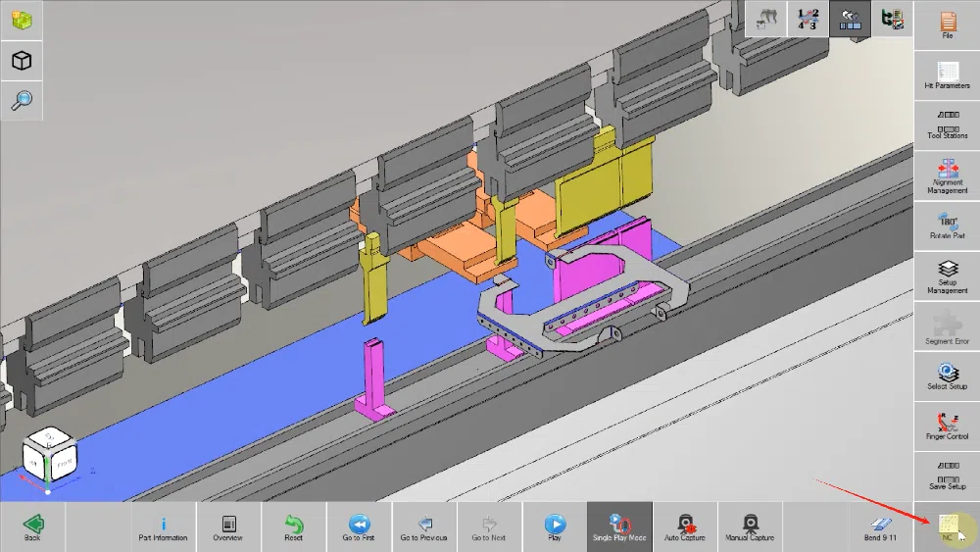Click the Manual Capture button

(x=750, y=527)
